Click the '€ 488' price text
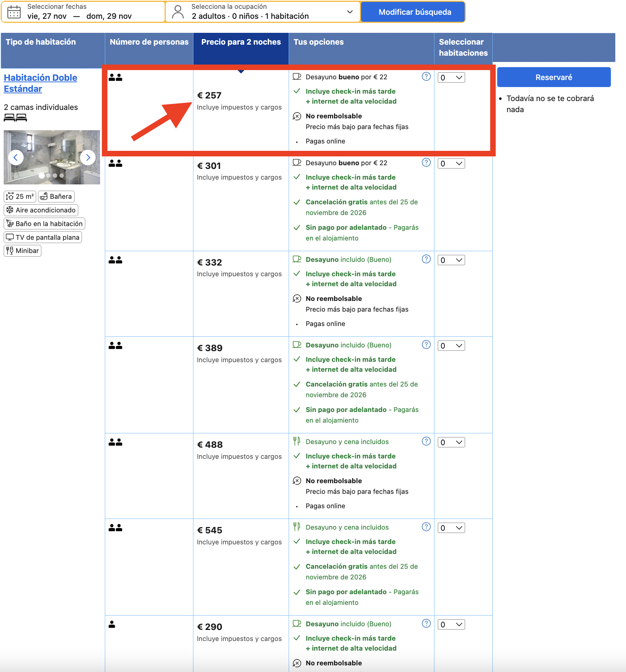Viewport: 626px width, 672px height. (x=210, y=445)
